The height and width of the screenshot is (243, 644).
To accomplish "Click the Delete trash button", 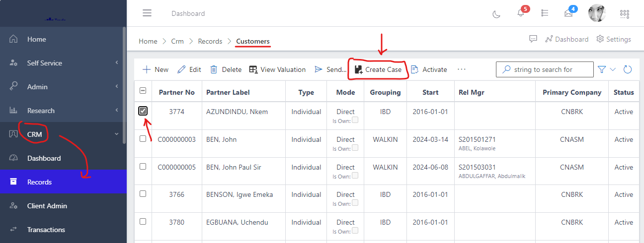I will coord(226,69).
